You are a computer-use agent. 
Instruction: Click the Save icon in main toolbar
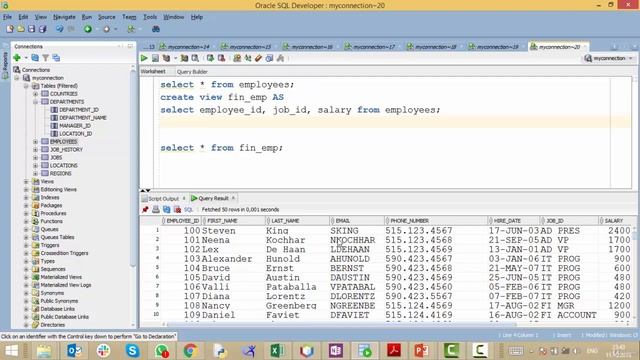point(31,29)
